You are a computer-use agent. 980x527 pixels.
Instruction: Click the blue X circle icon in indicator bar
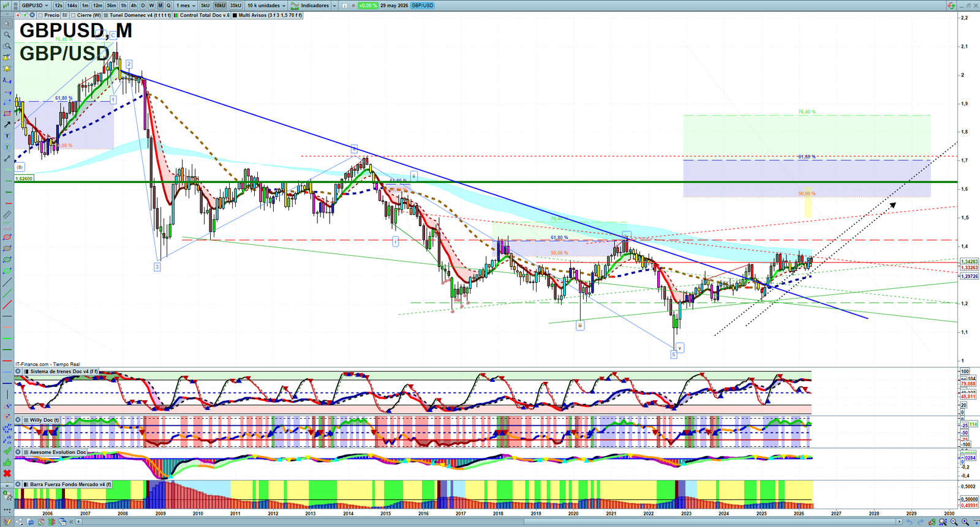[x=32, y=15]
